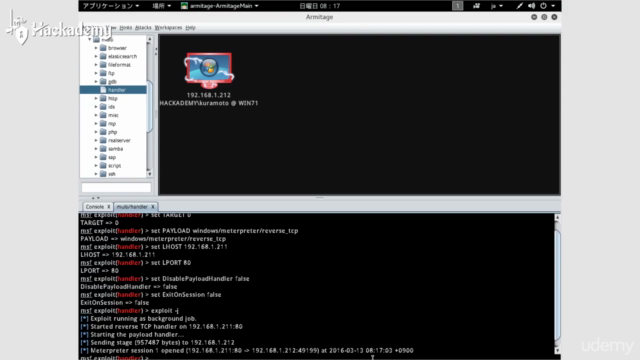Click the ids folder icon
The height and width of the screenshot is (360, 640).
(103, 107)
